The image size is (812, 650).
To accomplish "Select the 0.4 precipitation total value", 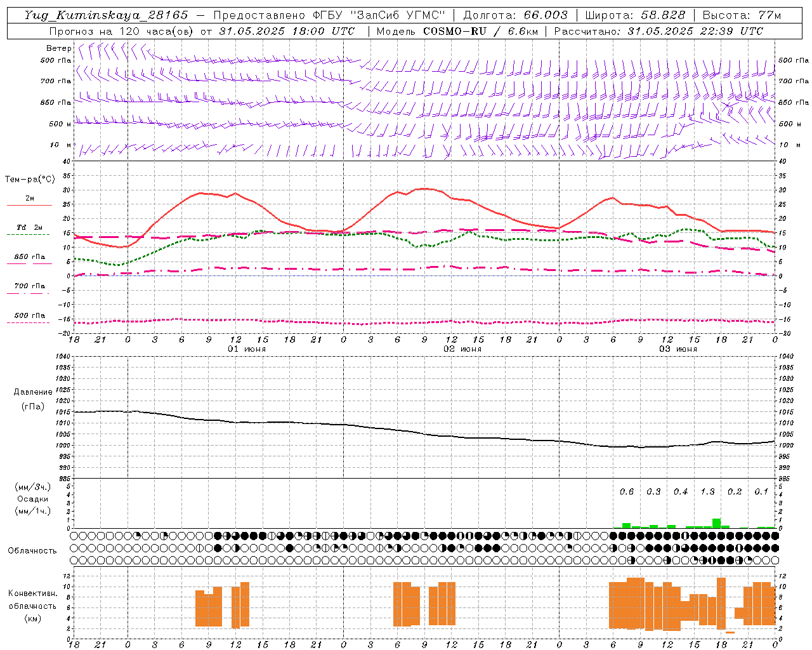I will point(681,491).
